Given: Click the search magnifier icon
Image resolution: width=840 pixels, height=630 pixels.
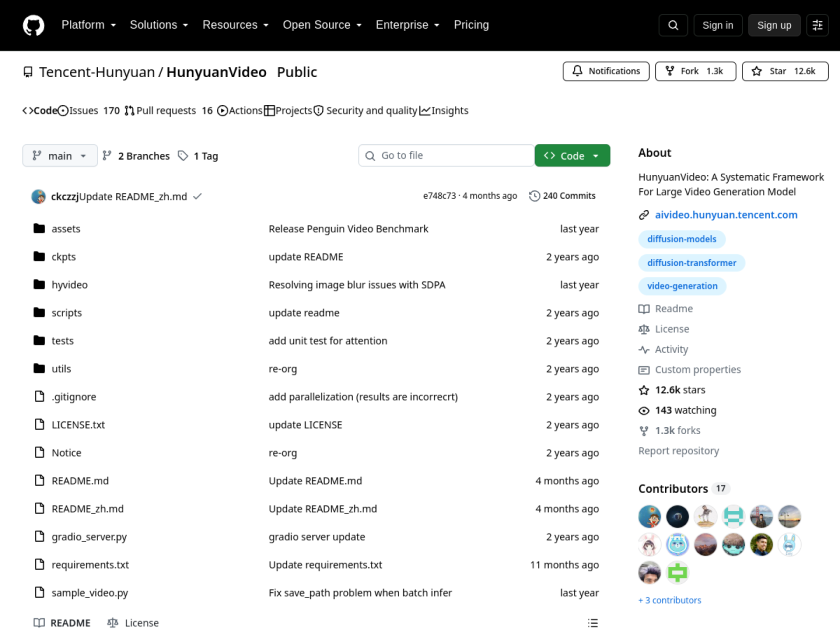Looking at the screenshot, I should (x=673, y=25).
